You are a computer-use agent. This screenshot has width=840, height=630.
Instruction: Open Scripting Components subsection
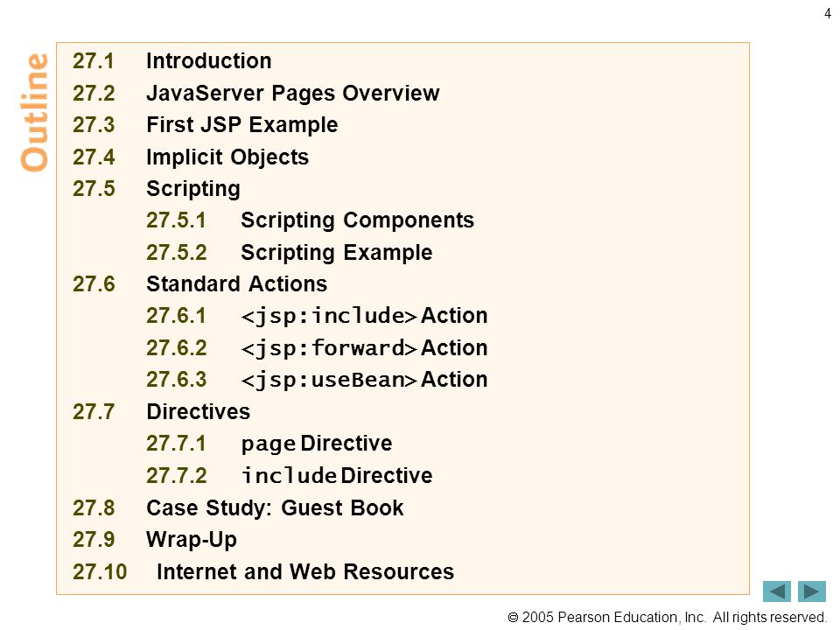click(310, 220)
